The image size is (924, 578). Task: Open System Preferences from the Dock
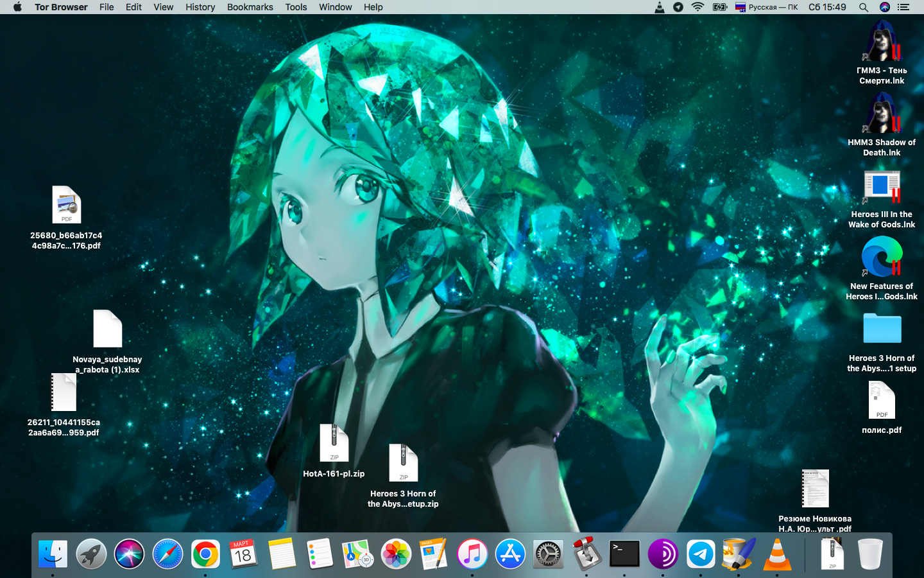pos(548,554)
